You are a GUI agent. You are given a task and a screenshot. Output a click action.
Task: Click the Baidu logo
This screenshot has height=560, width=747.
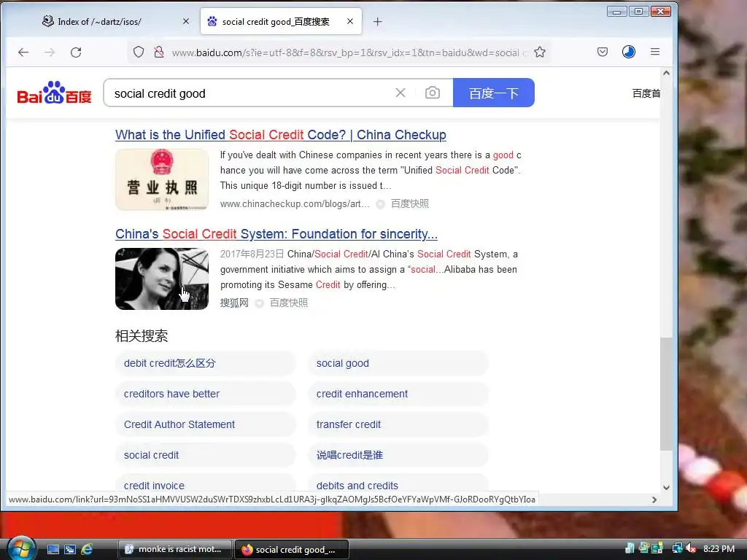pos(54,93)
